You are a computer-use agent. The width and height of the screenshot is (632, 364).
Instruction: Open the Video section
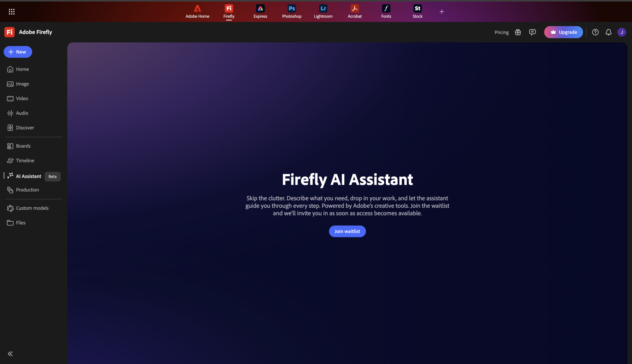(18, 98)
